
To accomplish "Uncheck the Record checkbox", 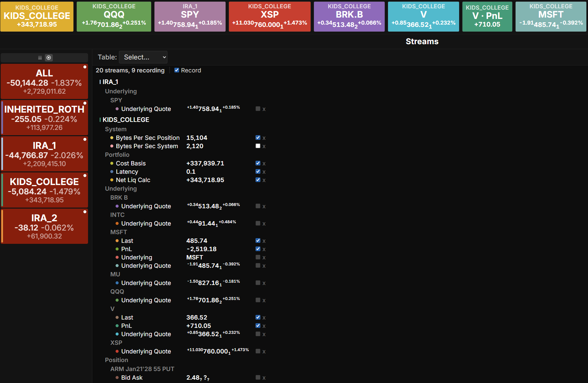I will coord(177,70).
